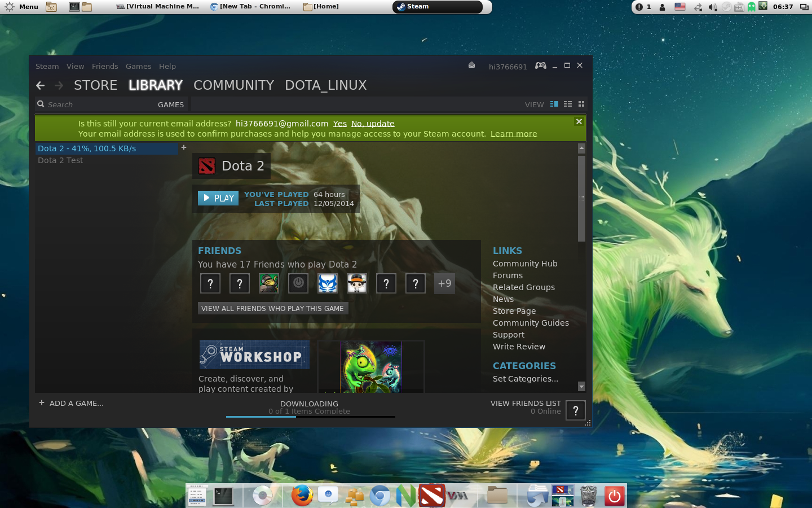Open the +9 more friends tile

click(445, 283)
